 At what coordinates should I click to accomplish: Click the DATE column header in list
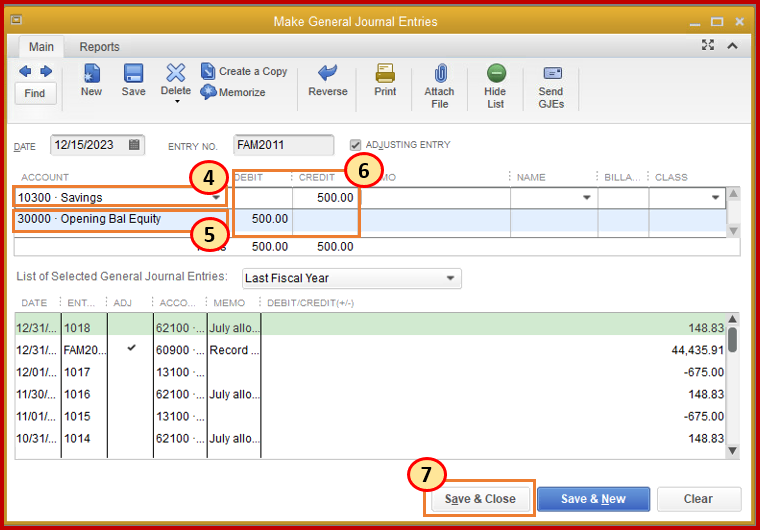[x=34, y=303]
